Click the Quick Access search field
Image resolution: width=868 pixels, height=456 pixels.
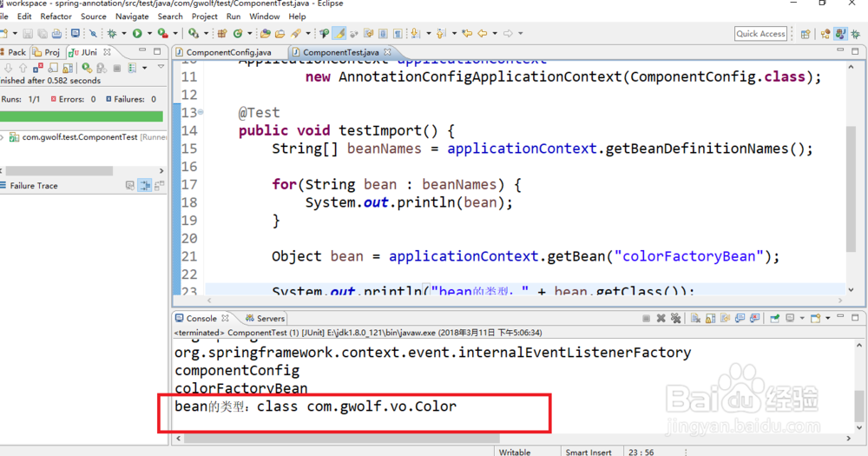760,34
